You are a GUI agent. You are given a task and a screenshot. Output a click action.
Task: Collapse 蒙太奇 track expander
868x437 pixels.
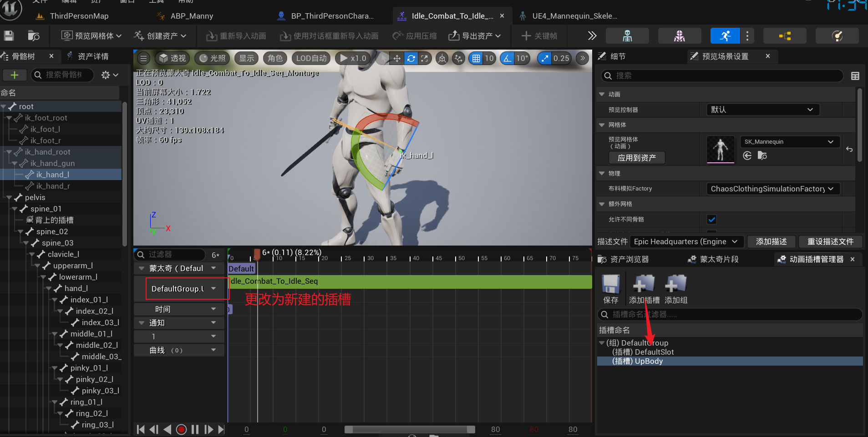tap(142, 268)
